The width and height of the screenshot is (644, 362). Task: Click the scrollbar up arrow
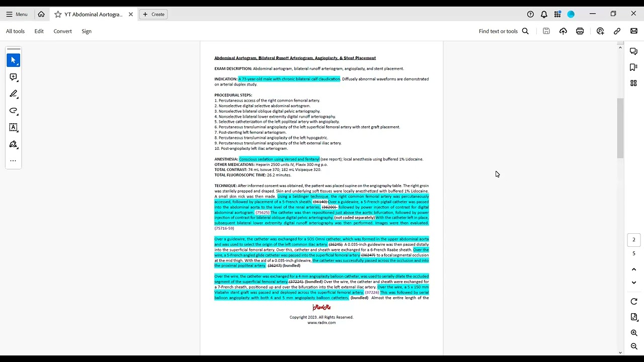620,47
